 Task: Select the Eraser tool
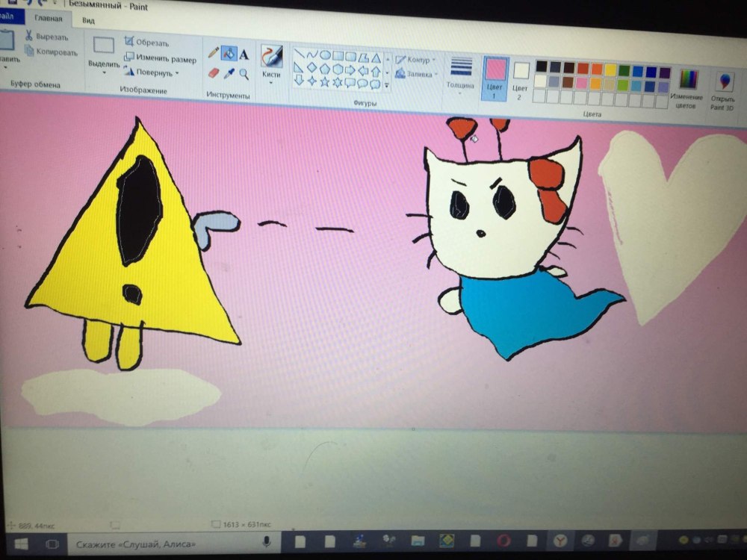point(214,72)
